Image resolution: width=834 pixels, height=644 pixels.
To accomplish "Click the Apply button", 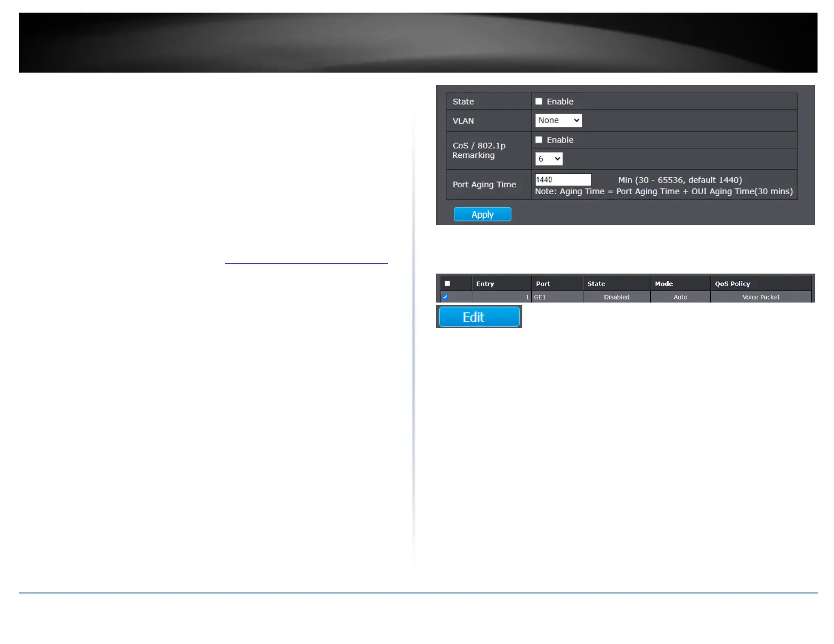I will click(x=482, y=215).
